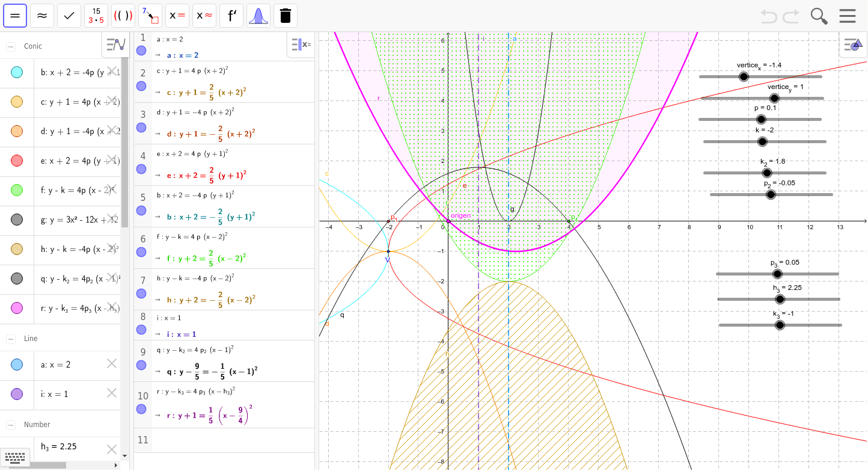Select the Solve (x=) tool
Screen dimensions: 868x471
click(x=177, y=16)
